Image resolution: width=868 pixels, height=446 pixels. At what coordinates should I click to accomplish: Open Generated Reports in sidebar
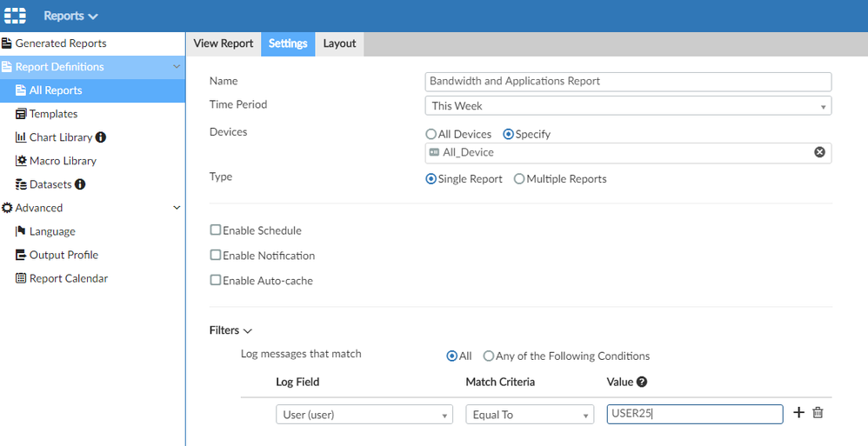(60, 43)
